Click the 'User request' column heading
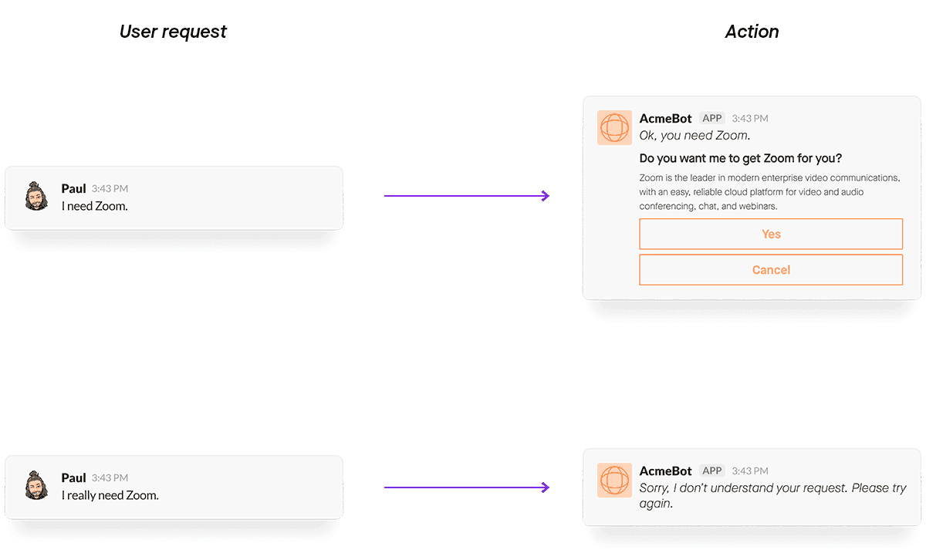Viewport: 926px width, 560px height. 172,32
